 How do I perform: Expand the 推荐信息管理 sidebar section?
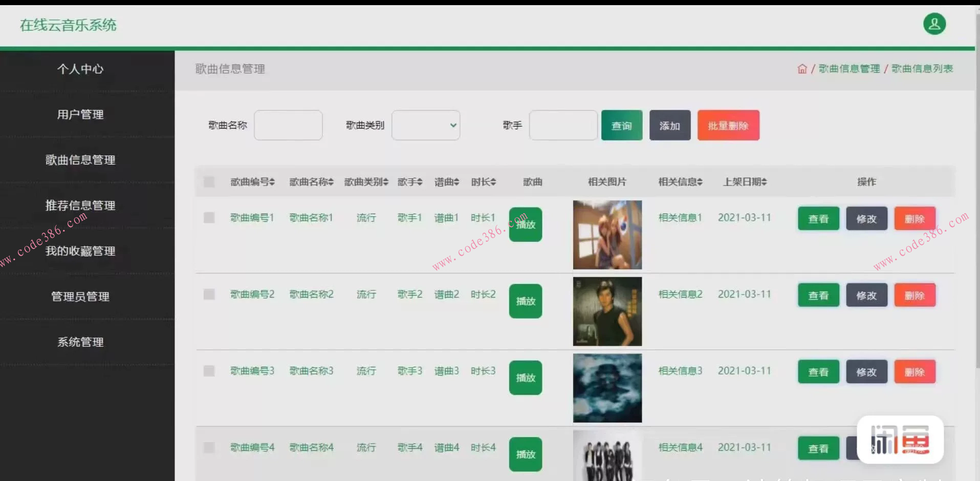click(x=80, y=205)
